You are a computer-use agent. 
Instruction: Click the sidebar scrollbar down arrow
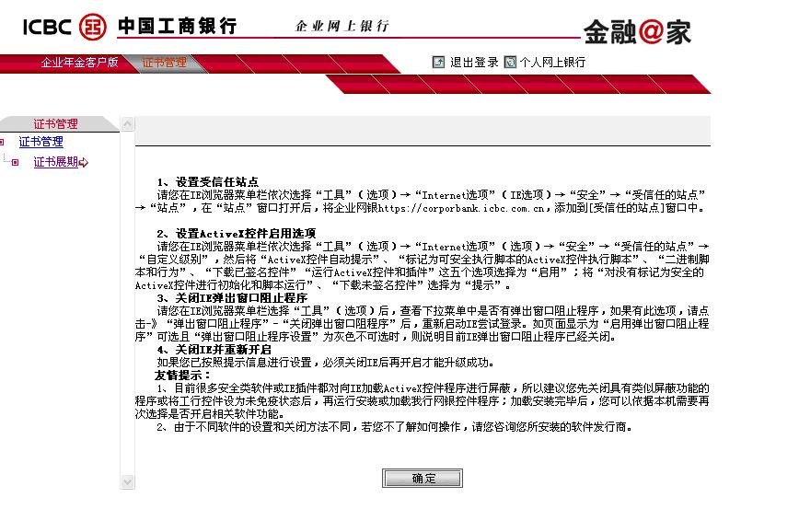coord(127,481)
